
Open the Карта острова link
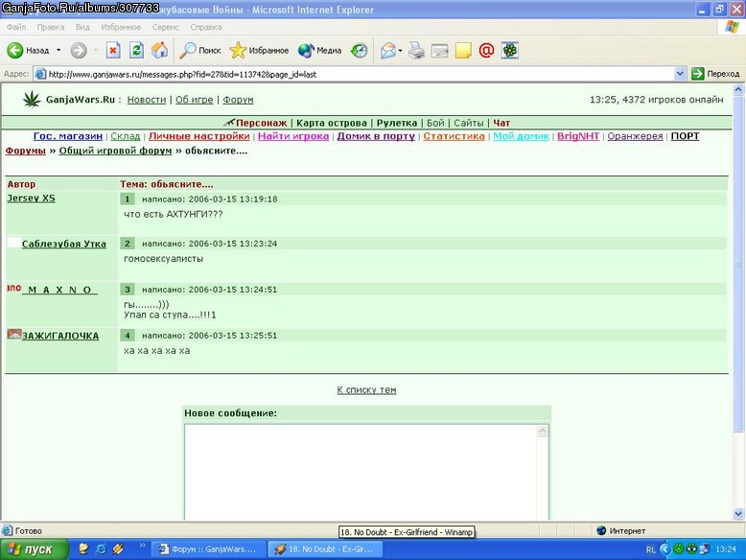(331, 123)
